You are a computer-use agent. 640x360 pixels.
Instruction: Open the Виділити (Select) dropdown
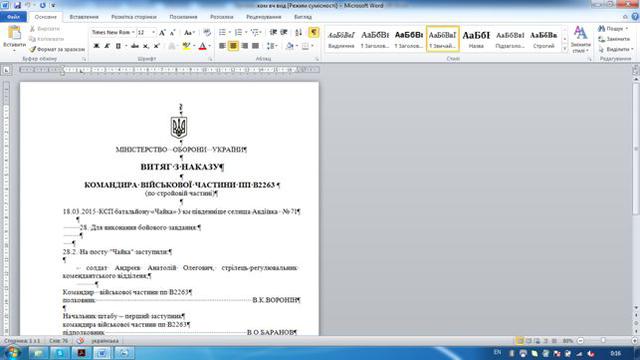pyautogui.click(x=616, y=49)
